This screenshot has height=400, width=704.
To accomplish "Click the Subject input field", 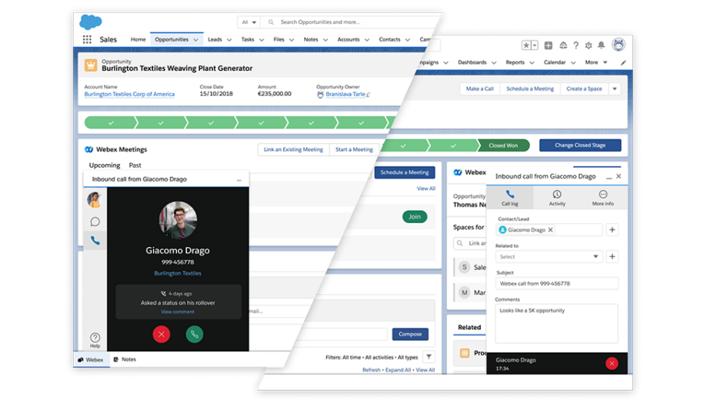I will click(x=557, y=284).
